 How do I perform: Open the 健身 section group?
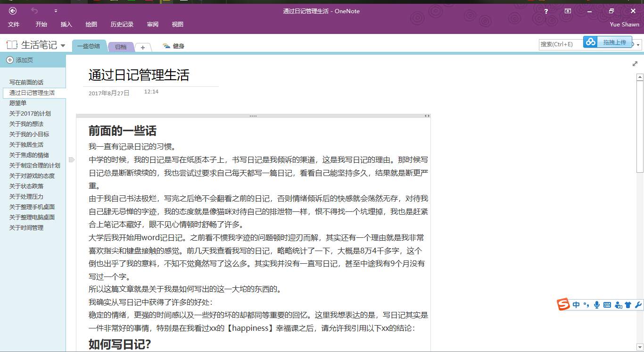(173, 46)
